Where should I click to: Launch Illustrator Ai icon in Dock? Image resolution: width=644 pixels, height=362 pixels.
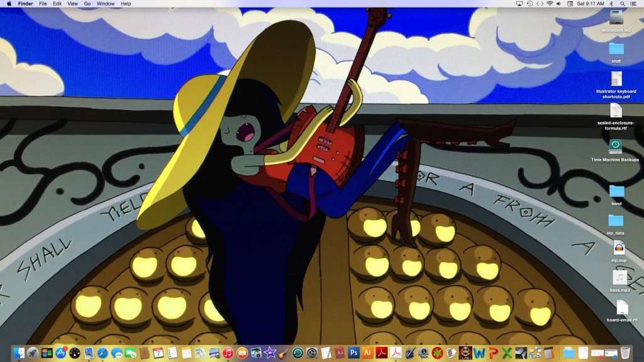(x=367, y=353)
